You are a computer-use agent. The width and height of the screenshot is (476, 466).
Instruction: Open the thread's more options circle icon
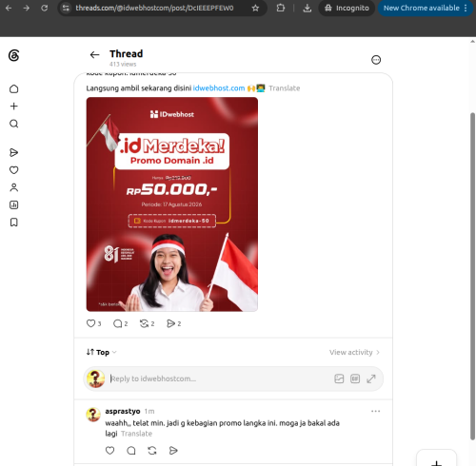376,60
